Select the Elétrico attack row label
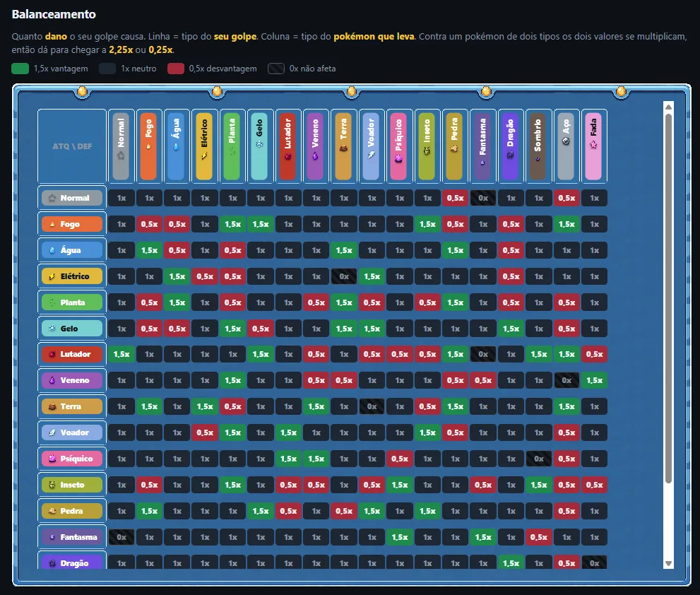The width and height of the screenshot is (700, 595). tap(72, 276)
